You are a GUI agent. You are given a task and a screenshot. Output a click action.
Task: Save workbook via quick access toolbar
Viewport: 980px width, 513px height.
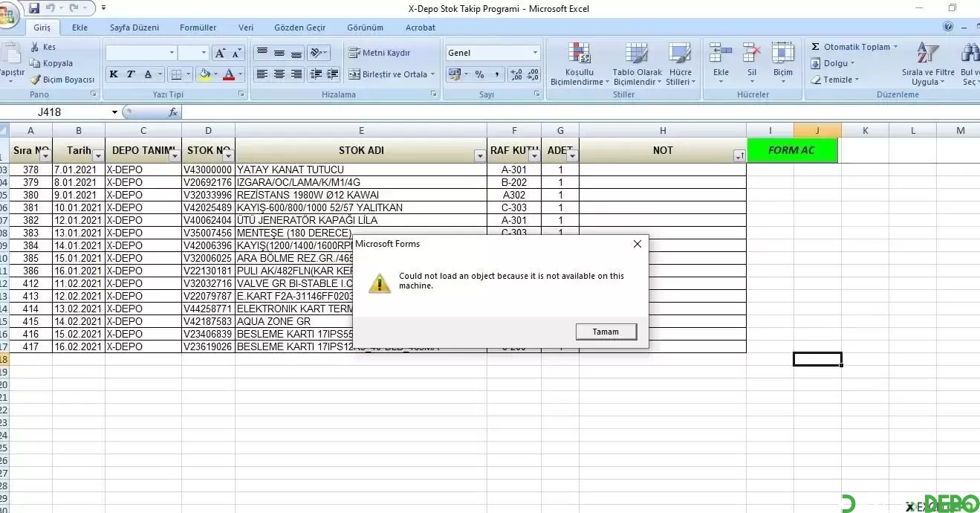click(x=34, y=8)
